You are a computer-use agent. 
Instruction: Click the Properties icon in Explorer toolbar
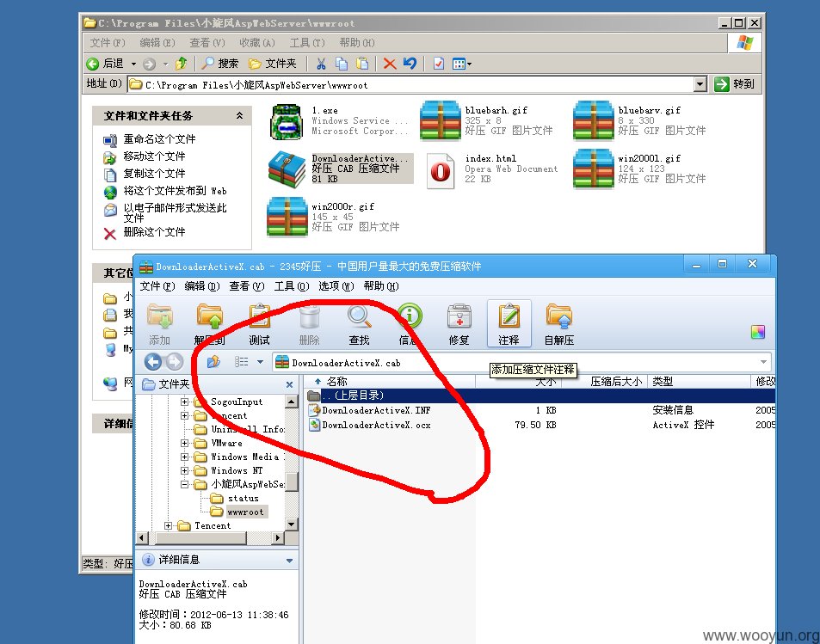pos(439,64)
